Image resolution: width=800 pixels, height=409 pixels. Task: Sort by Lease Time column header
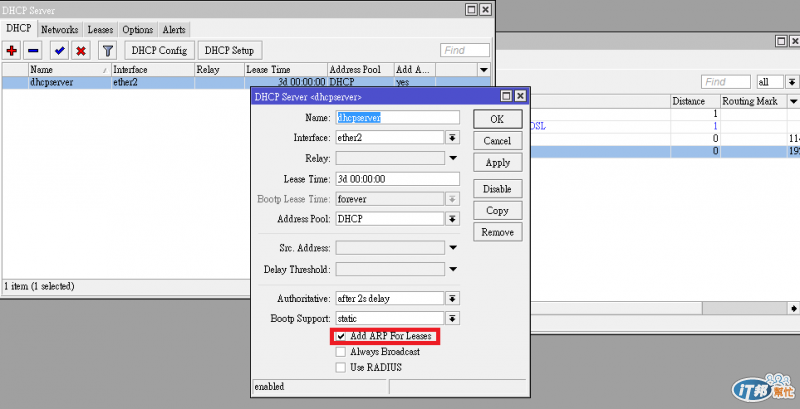286,69
